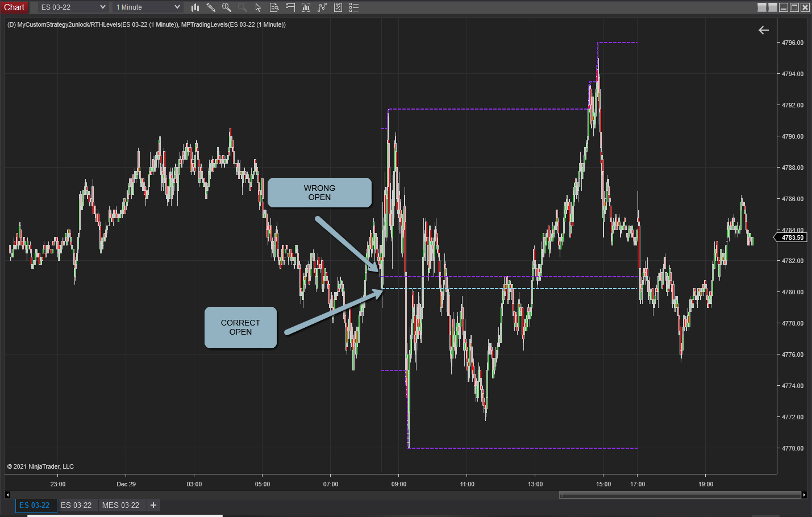Image resolution: width=812 pixels, height=517 pixels.
Task: Open the Indicators bar-chart icon
Action: pyautogui.click(x=306, y=7)
